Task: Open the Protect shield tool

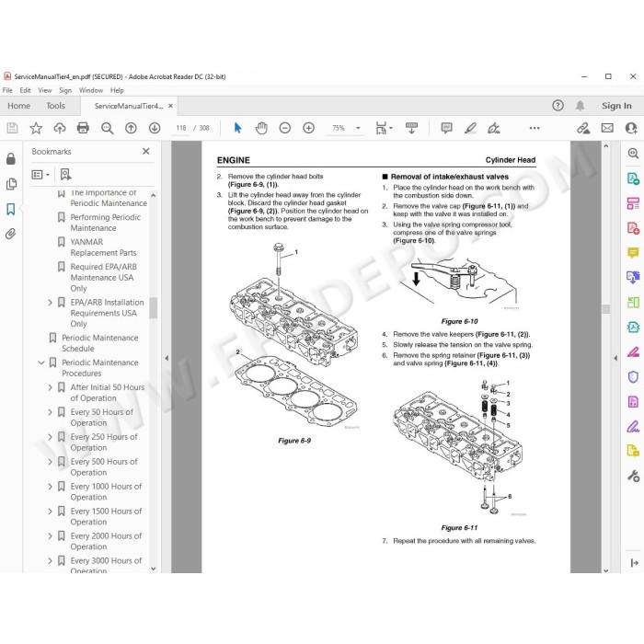Action: 633,376
